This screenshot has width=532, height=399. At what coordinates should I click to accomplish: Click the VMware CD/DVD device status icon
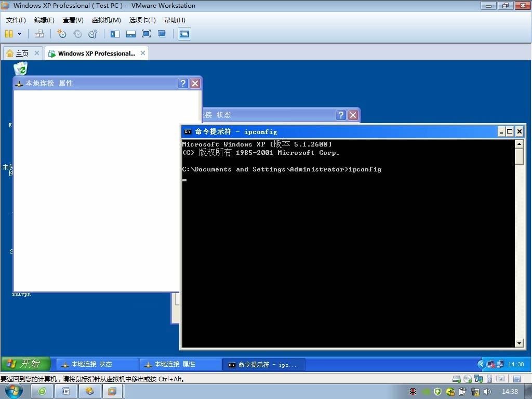(x=468, y=379)
